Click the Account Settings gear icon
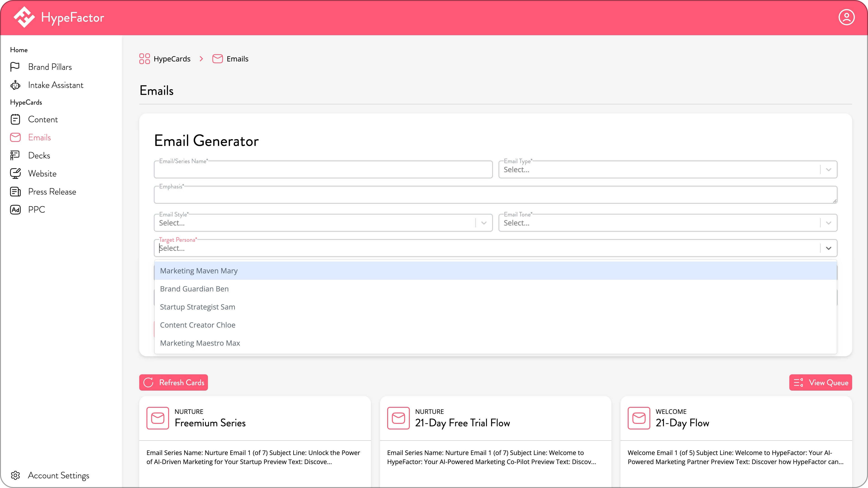The width and height of the screenshot is (868, 488). [x=15, y=475]
